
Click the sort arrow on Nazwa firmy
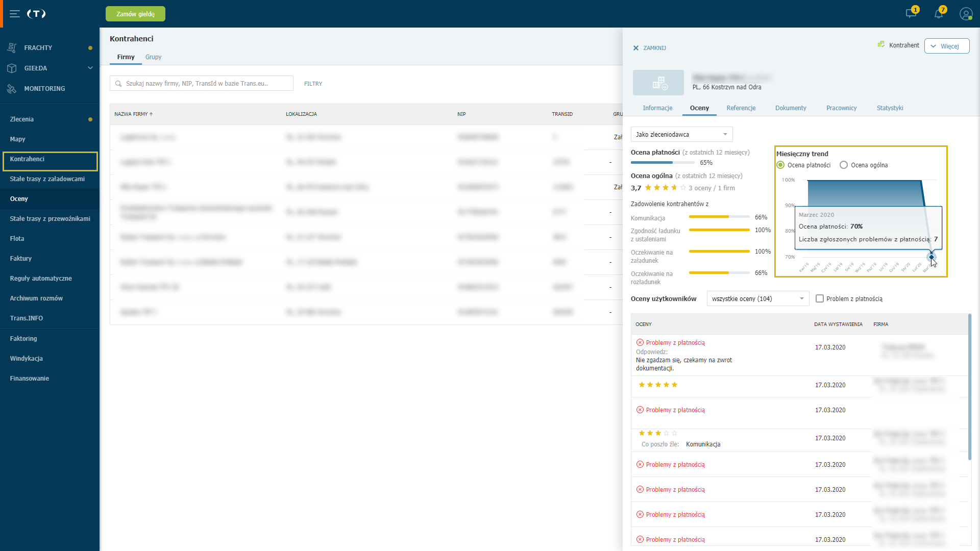point(151,114)
